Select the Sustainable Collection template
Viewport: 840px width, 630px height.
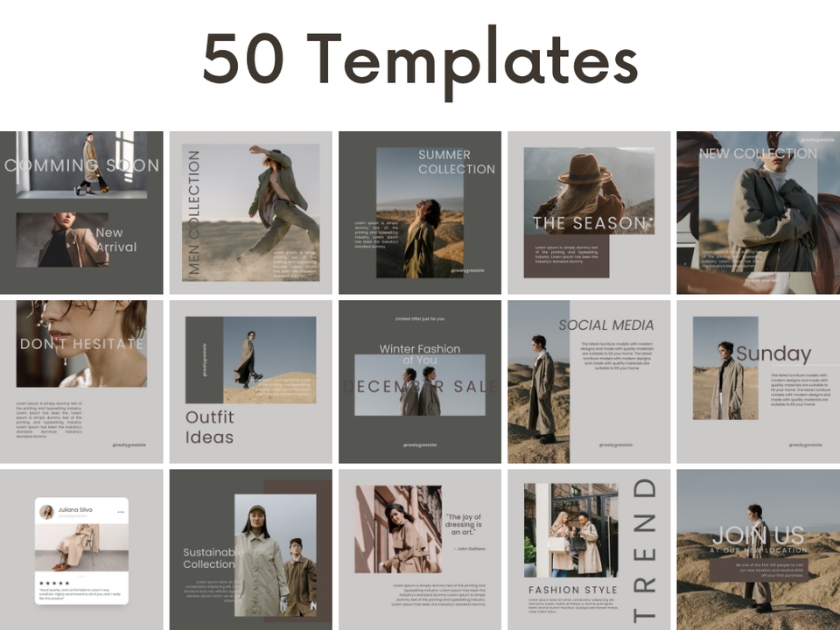[x=251, y=549]
